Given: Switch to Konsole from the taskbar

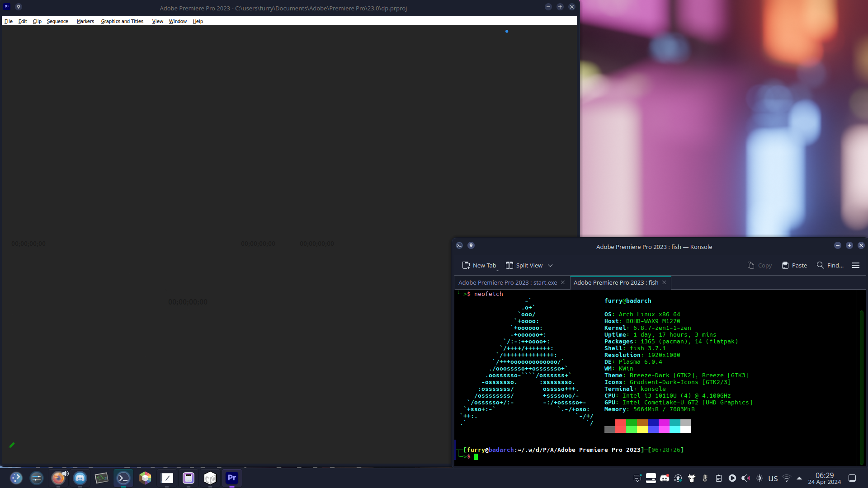Looking at the screenshot, I should (123, 478).
